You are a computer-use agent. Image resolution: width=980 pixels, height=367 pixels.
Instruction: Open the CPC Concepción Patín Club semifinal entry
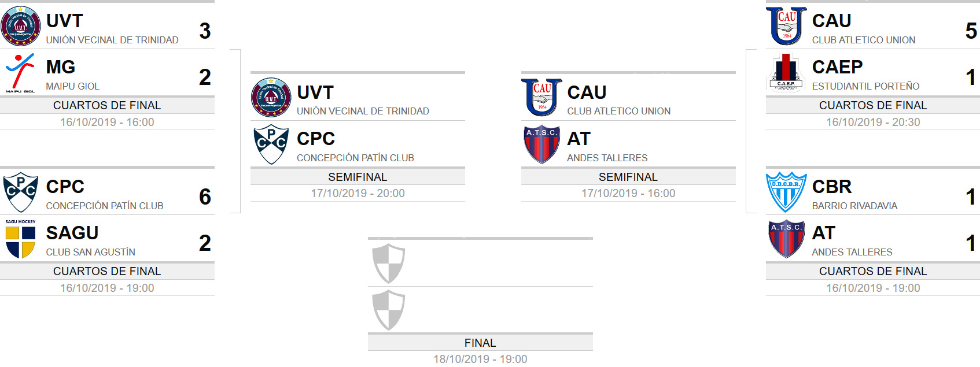click(358, 144)
